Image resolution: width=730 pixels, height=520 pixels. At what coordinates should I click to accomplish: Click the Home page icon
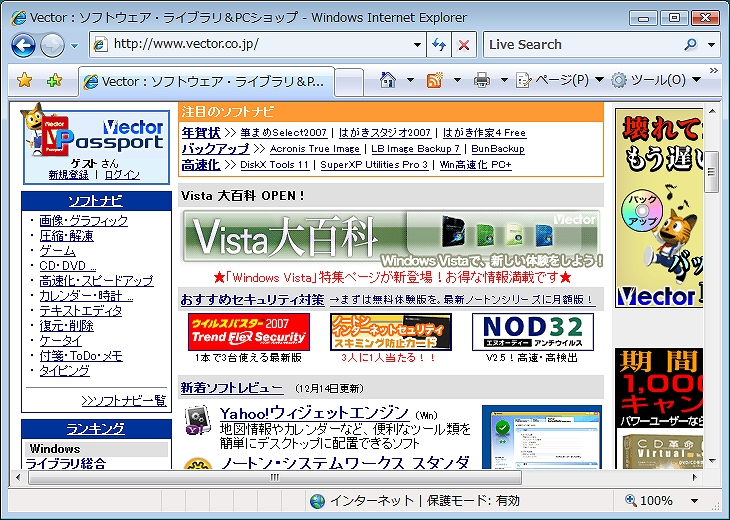pos(387,80)
